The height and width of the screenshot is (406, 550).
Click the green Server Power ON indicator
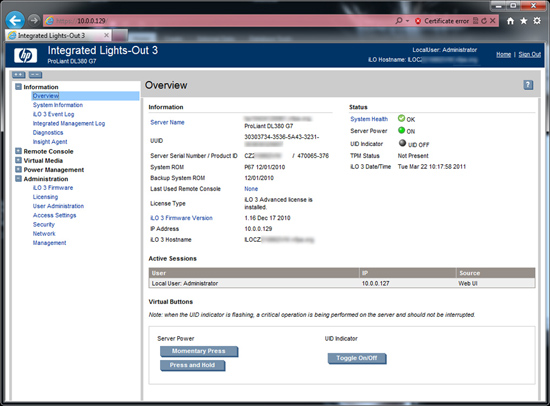[401, 130]
